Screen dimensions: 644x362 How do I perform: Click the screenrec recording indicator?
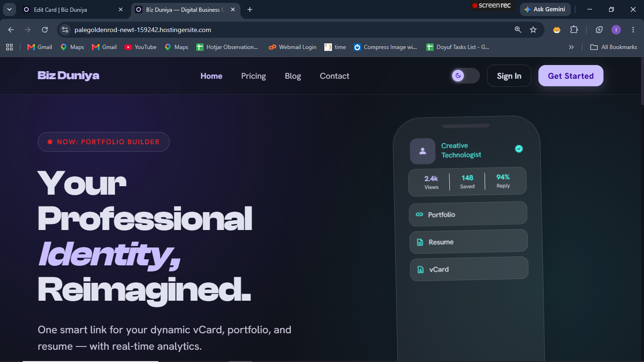tap(491, 6)
